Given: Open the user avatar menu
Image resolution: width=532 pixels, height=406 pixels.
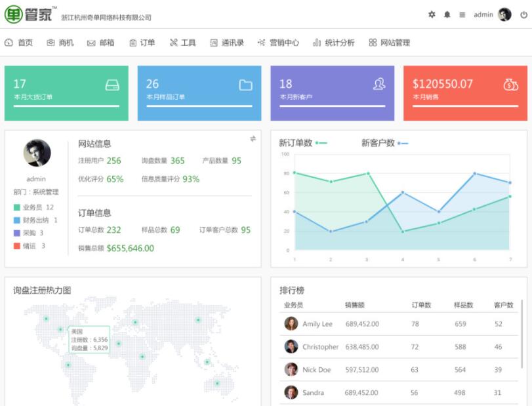Looking at the screenshot, I should click(504, 14).
